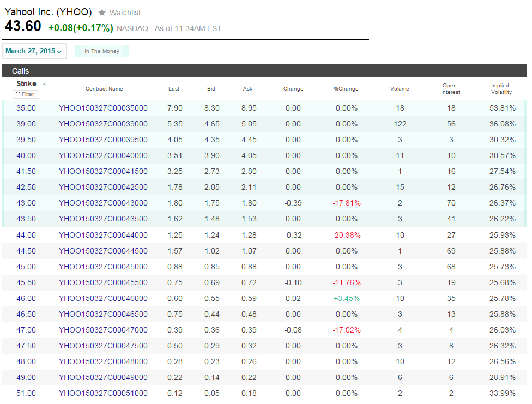This screenshot has height=404, width=532.
Task: Open contract YHOO150327C00051000
Action: click(103, 393)
